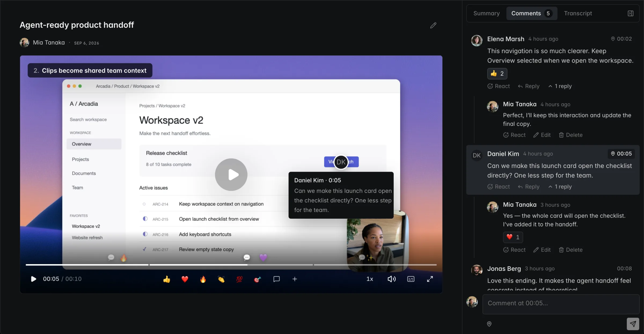644x334 pixels.
Task: Click the 'Daniel Kim · 0:05' comment popup
Action: pos(341,195)
